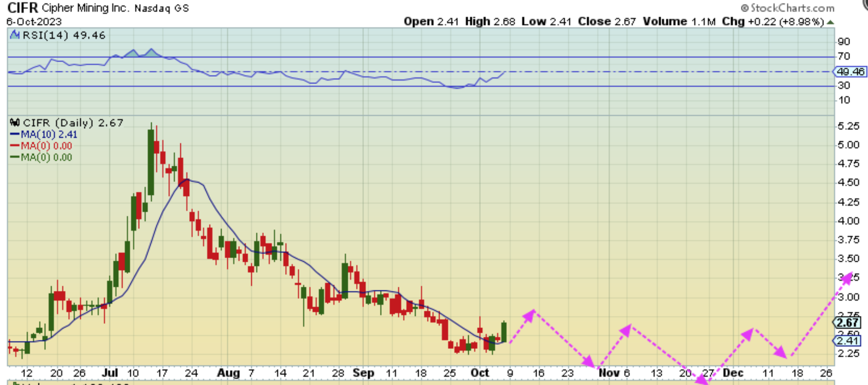Screen dimensions: 868x385
Task: Click the 5.25 price axis label
Action: tap(849, 126)
